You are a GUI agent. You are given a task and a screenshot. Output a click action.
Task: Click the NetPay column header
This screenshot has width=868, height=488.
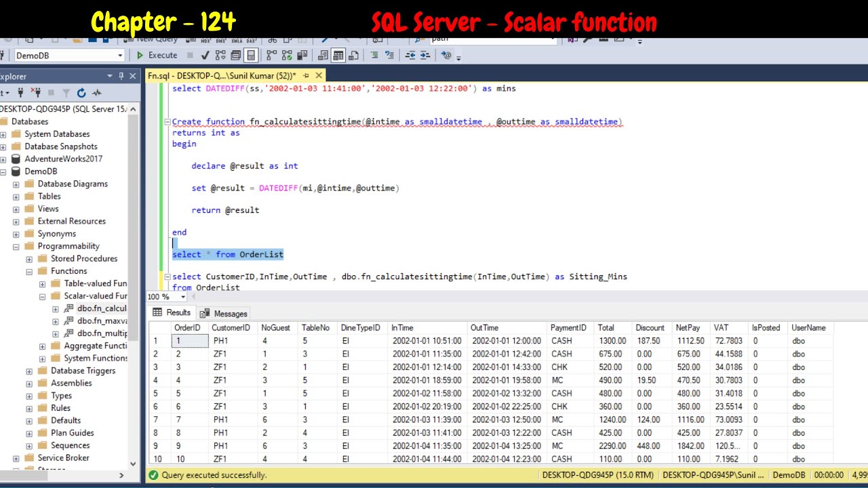pos(692,328)
